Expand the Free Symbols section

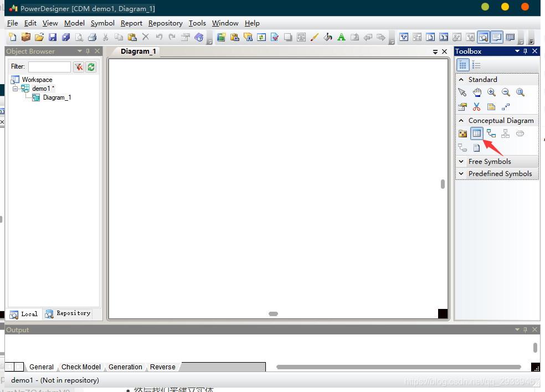tap(461, 162)
